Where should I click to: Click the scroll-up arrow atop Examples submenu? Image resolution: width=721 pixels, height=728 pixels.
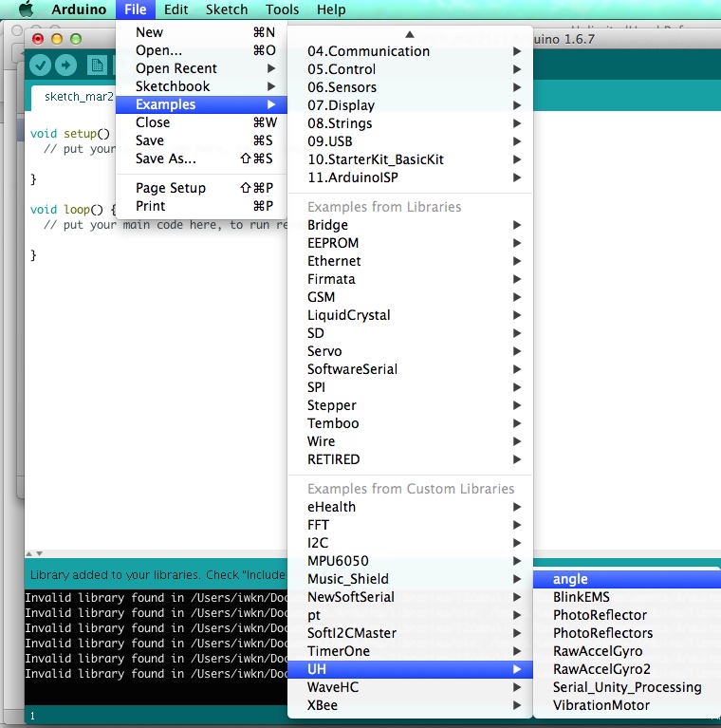(409, 34)
